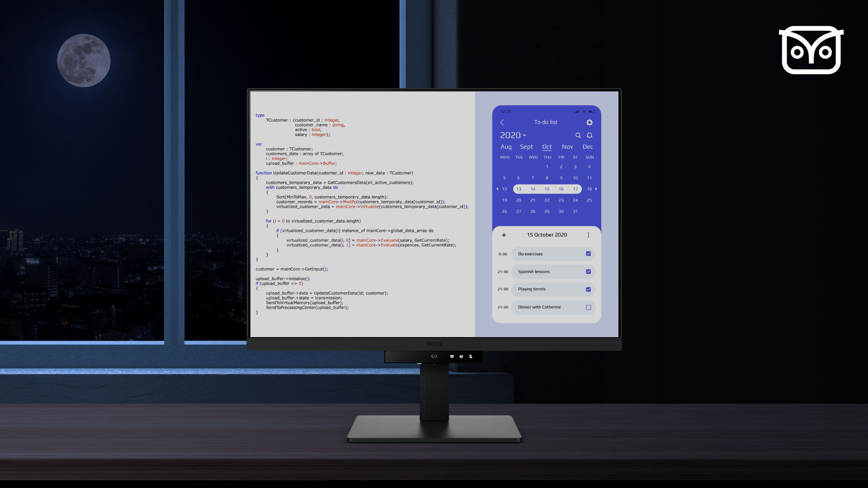Image resolution: width=868 pixels, height=488 pixels.
Task: Click the November month expander
Action: click(567, 146)
